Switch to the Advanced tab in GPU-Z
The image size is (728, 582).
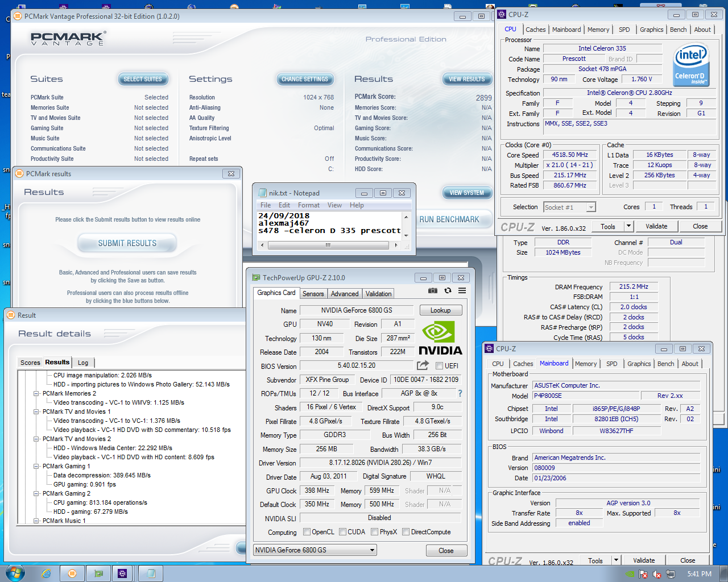[345, 294]
